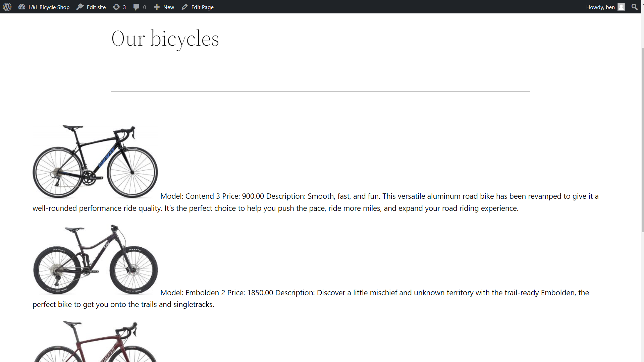The width and height of the screenshot is (644, 362).
Task: Open the updates icon showing 3
Action: 116,7
